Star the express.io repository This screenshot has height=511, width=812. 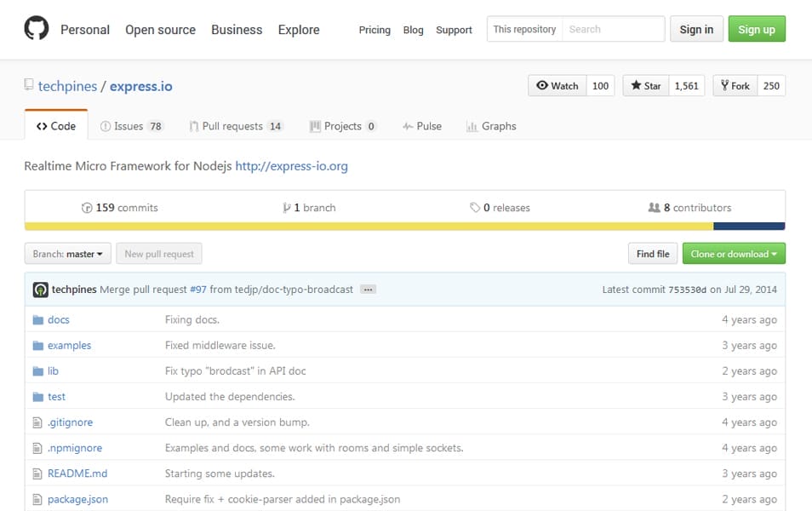coord(646,86)
